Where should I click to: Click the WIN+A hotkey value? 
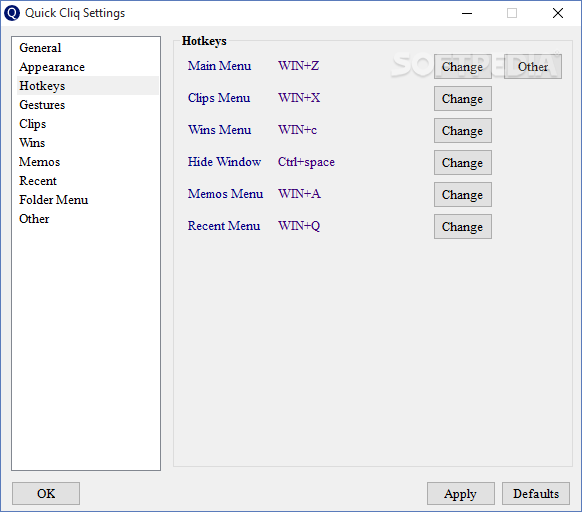(x=299, y=193)
